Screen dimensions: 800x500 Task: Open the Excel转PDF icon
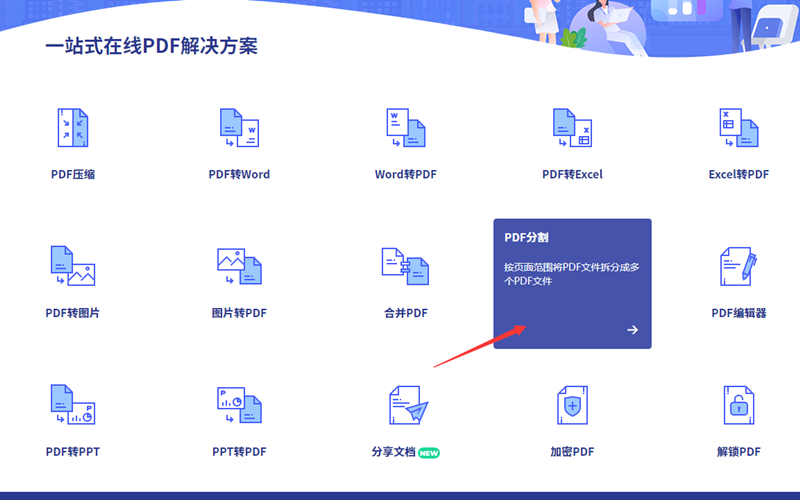(x=738, y=128)
